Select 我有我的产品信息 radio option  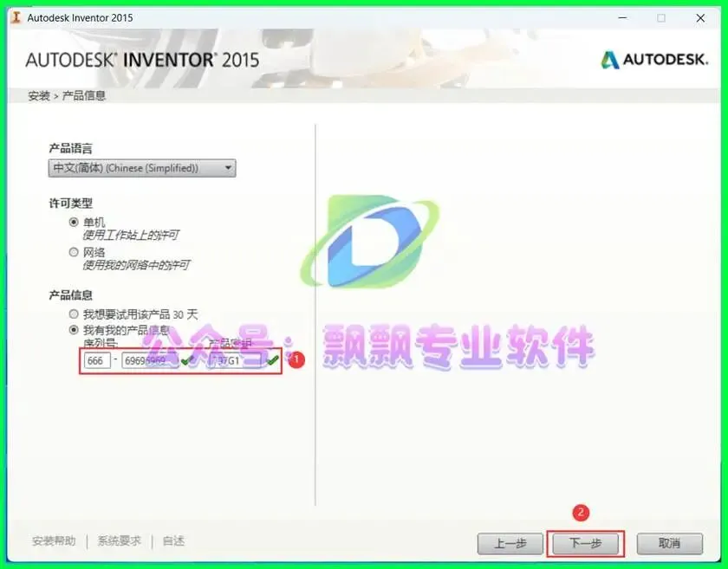point(74,330)
